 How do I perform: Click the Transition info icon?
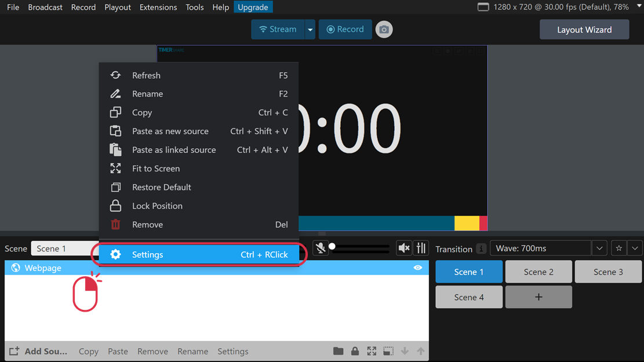481,248
